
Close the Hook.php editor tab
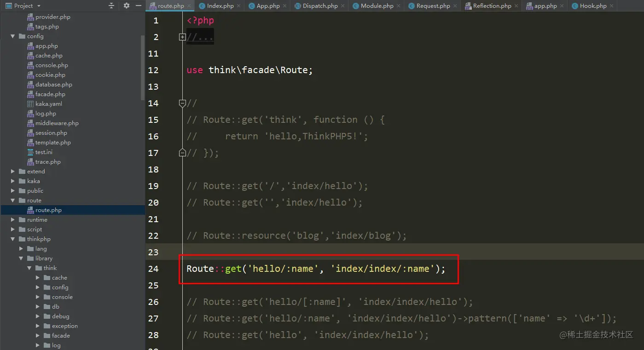coord(612,6)
